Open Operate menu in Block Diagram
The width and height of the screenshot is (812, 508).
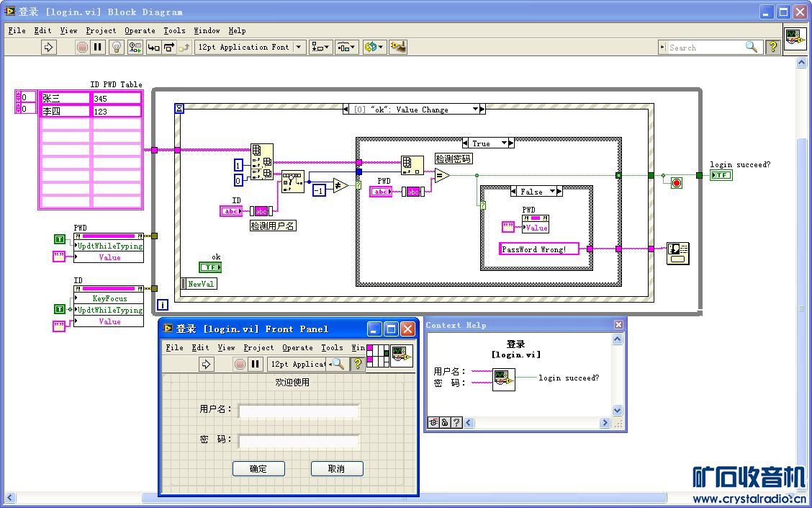(x=140, y=30)
